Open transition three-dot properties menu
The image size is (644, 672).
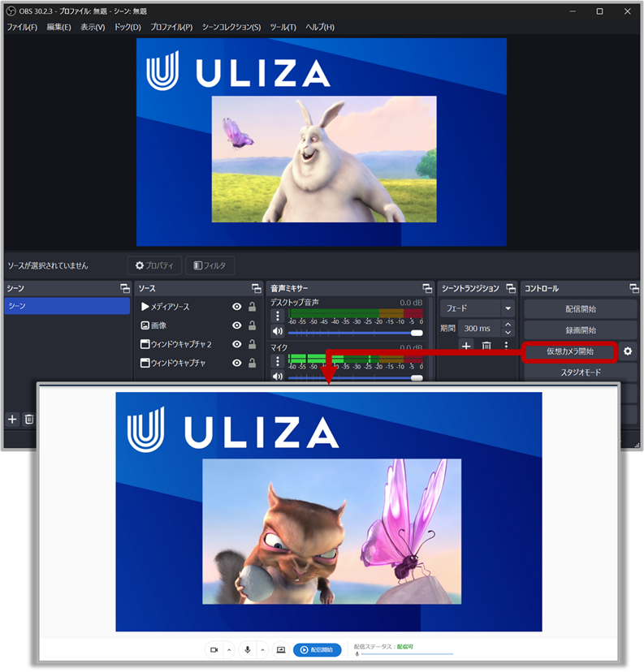coord(507,346)
